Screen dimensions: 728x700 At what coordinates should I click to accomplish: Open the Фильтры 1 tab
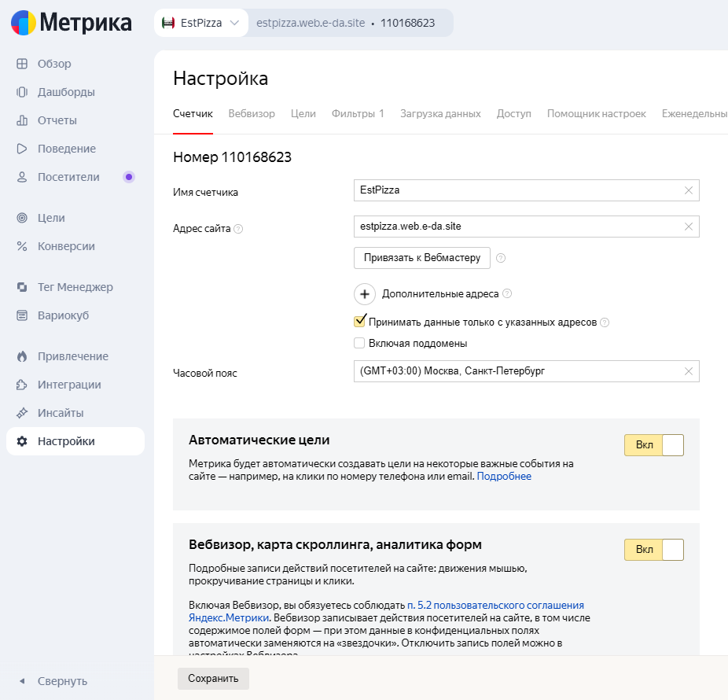point(358,114)
